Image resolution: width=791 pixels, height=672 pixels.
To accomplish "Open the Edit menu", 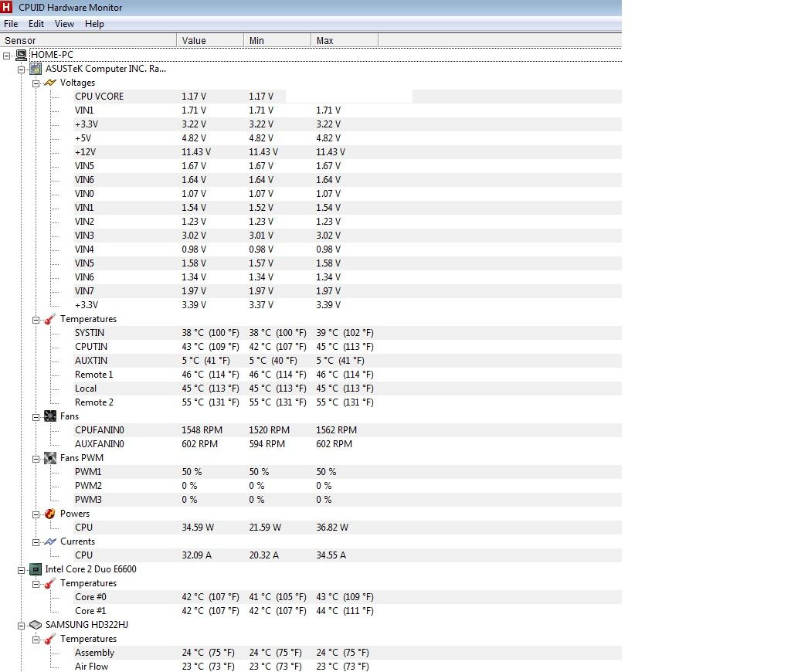I will click(x=36, y=24).
